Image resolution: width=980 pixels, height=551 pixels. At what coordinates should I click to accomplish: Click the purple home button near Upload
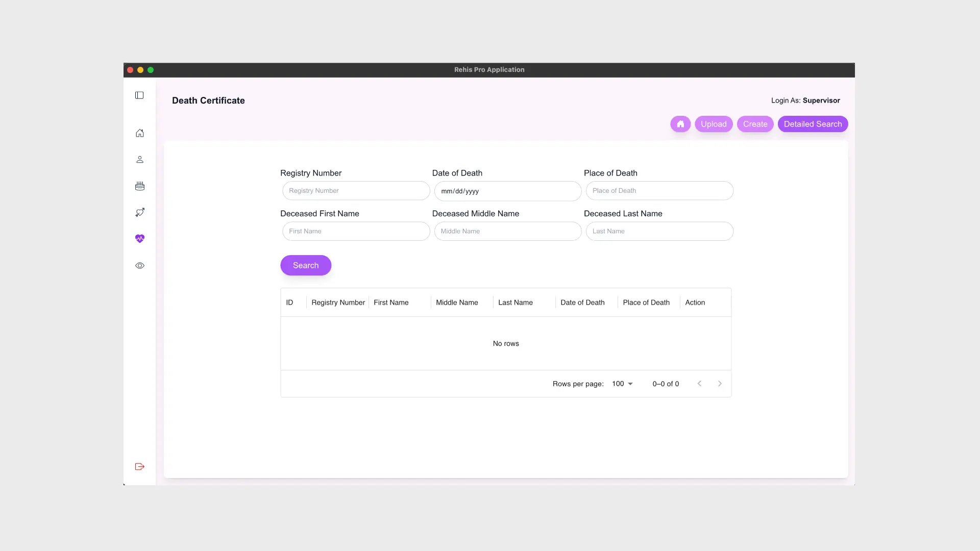point(680,124)
